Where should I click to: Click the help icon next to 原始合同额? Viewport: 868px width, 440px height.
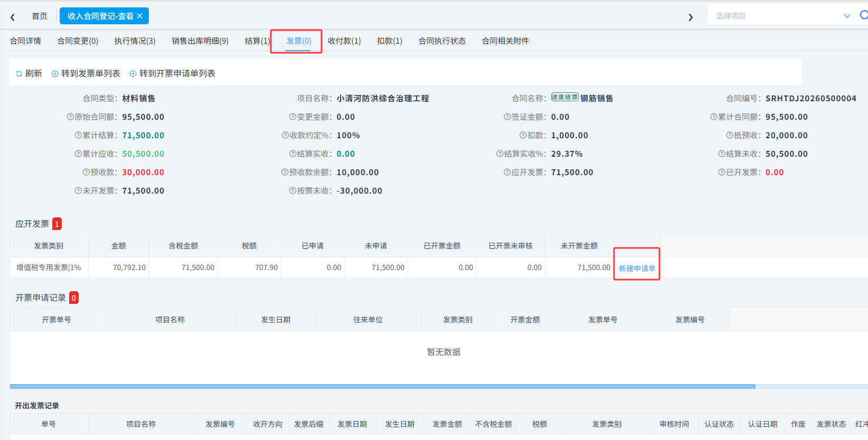(70, 117)
